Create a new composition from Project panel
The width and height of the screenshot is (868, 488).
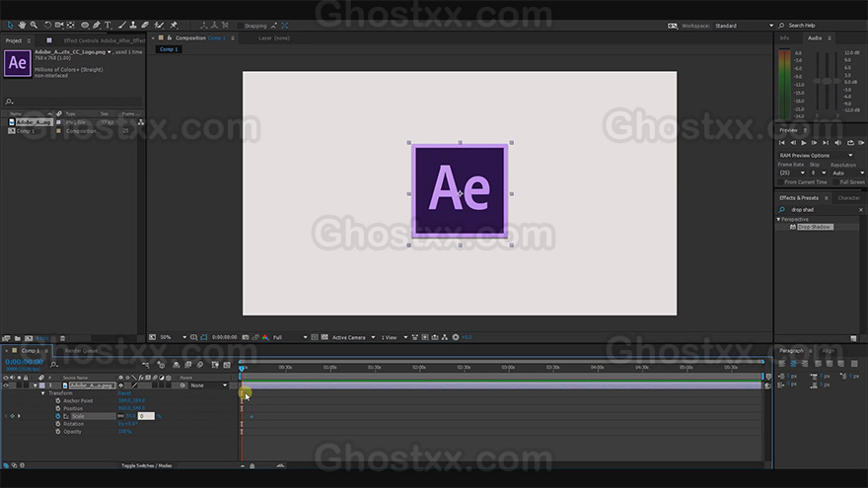(x=29, y=338)
